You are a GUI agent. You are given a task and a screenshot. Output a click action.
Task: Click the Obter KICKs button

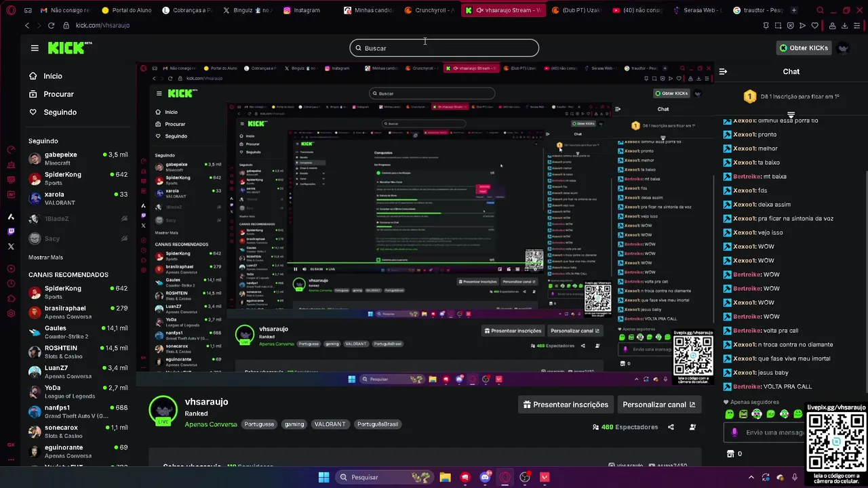[x=804, y=48]
